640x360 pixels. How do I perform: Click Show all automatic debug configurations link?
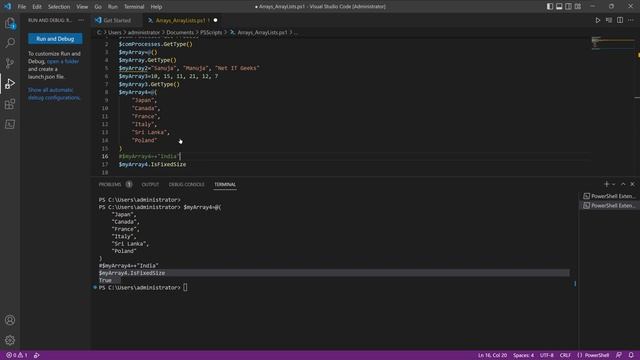point(54,94)
